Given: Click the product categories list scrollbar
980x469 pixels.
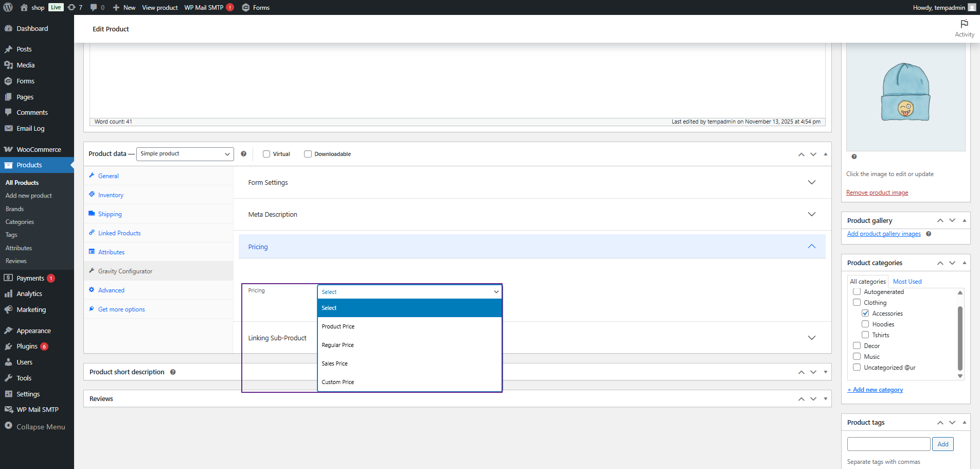Looking at the screenshot, I should coord(960,338).
